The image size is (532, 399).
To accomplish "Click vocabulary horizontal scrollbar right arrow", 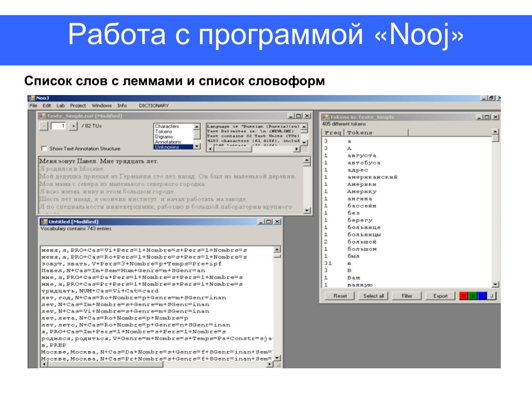I will (270, 364).
